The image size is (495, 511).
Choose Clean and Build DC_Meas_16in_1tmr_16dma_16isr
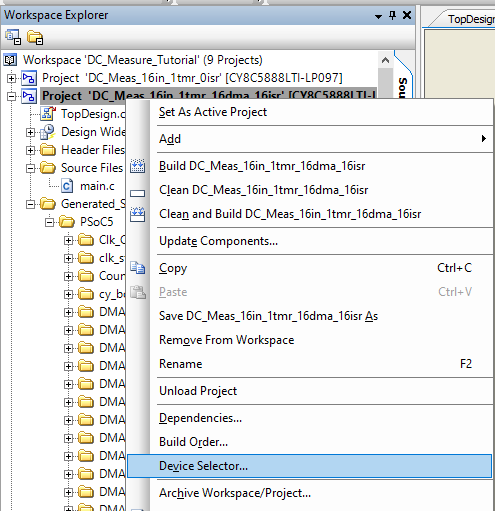[x=310, y=214]
